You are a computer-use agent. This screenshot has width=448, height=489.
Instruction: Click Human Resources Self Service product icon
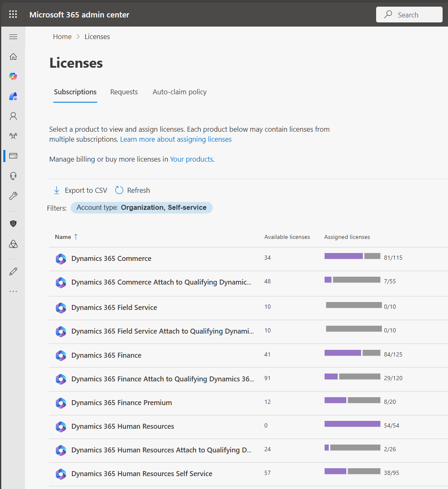pos(61,474)
